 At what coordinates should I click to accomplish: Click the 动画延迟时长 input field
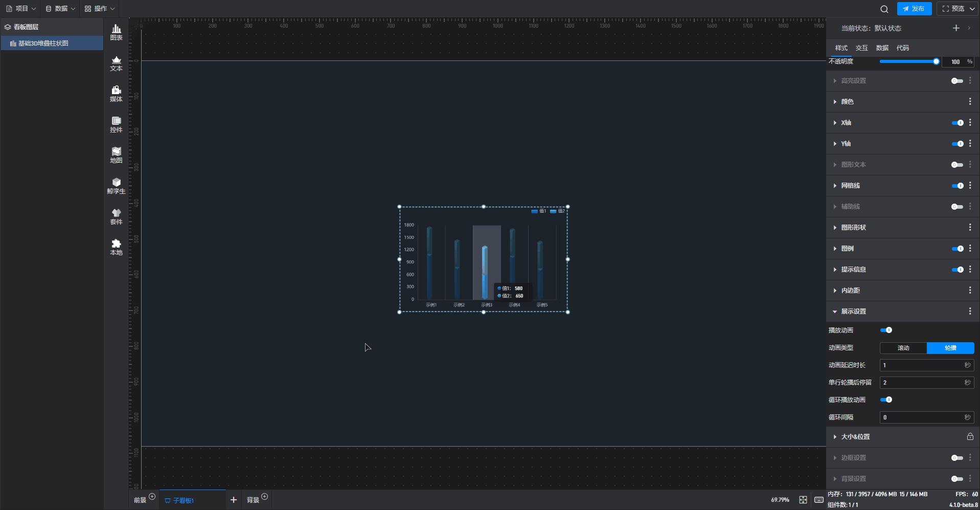(926, 365)
